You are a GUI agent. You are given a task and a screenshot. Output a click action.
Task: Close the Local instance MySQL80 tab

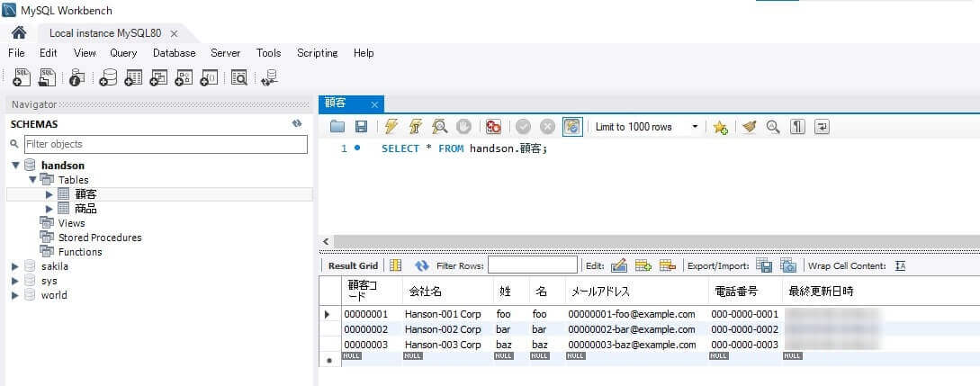click(x=175, y=33)
